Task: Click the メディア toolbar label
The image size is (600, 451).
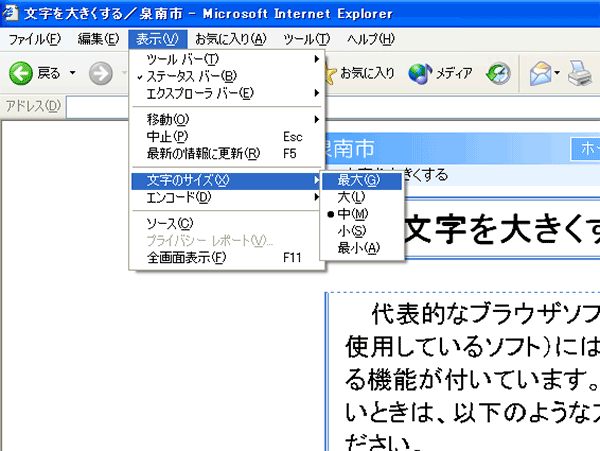Action: point(454,73)
